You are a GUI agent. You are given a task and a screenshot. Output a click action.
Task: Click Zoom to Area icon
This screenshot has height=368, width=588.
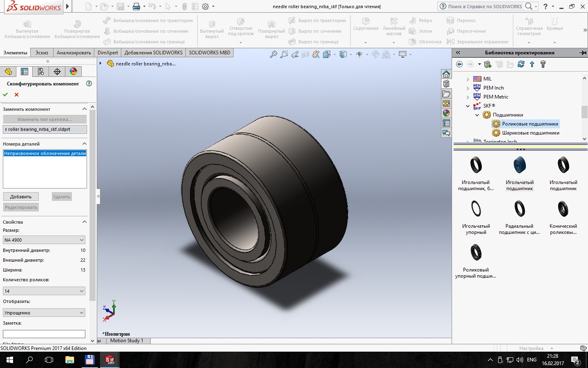coord(284,54)
